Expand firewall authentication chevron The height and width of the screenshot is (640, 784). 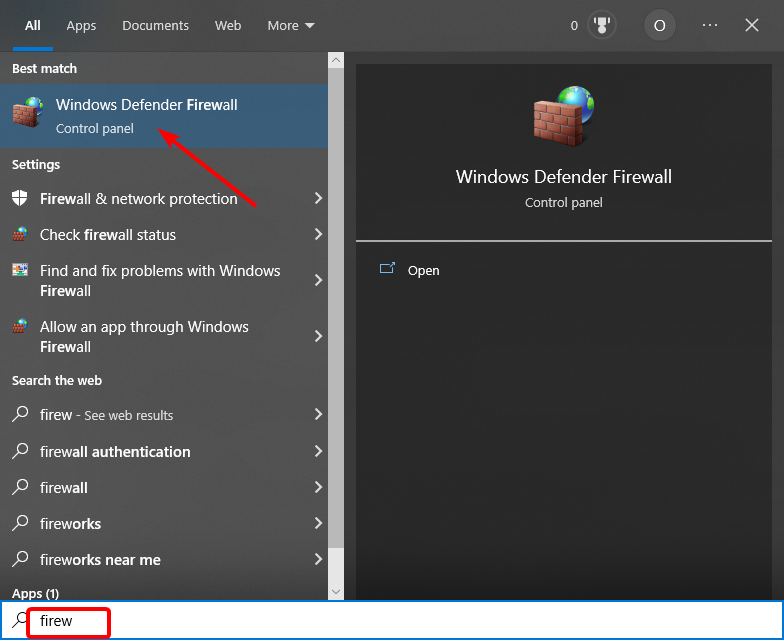pyautogui.click(x=318, y=451)
